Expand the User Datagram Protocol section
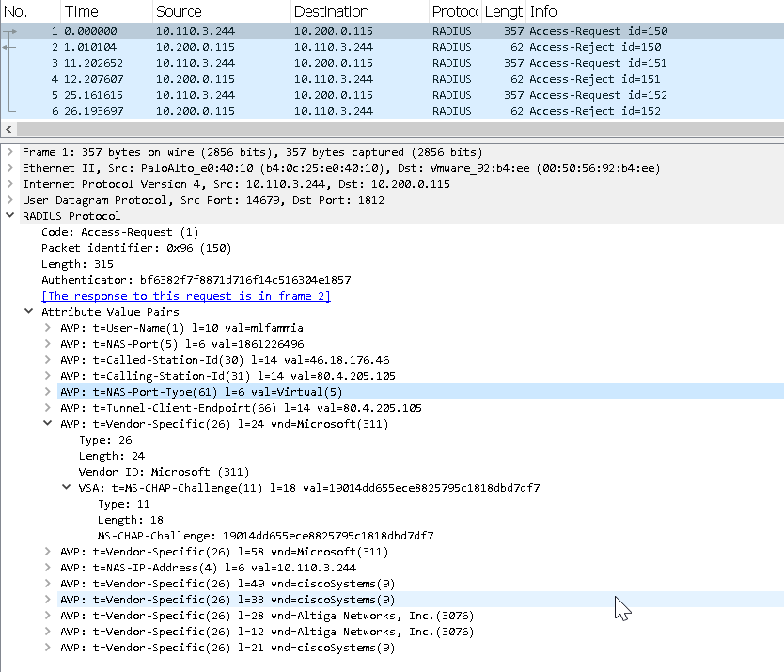This screenshot has height=672, width=784. (x=9, y=200)
